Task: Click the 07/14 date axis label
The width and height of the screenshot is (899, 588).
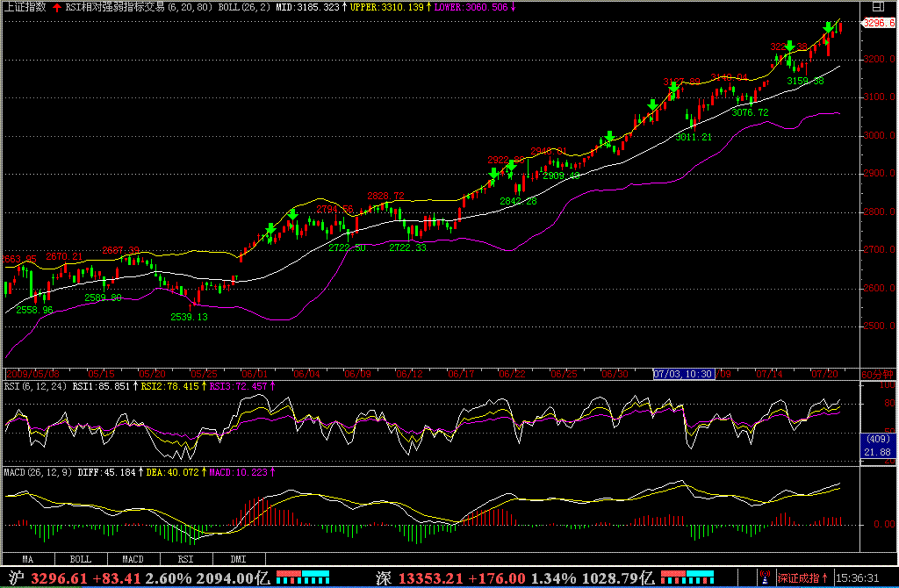Action: click(769, 374)
